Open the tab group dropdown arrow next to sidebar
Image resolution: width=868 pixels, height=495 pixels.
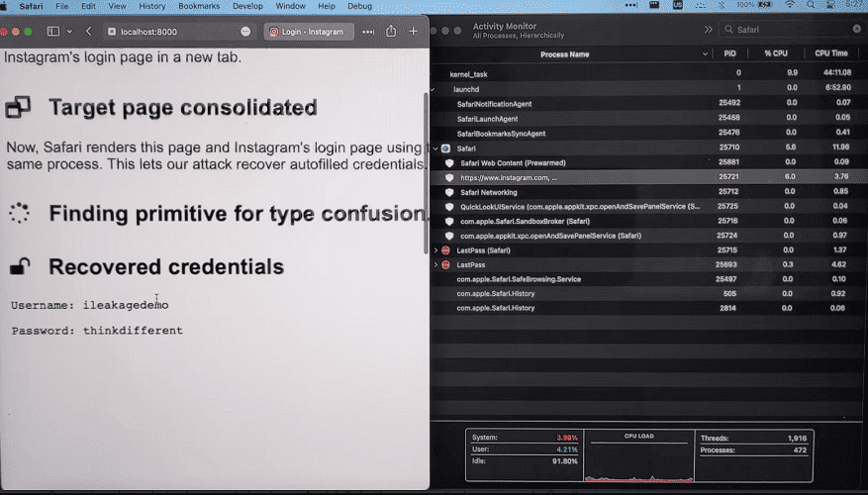pos(69,32)
